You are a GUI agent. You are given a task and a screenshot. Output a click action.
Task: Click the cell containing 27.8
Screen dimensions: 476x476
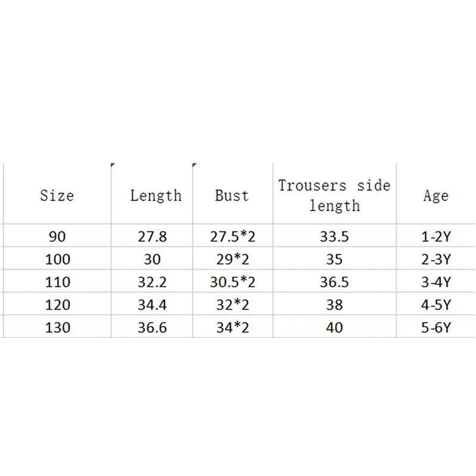click(x=152, y=236)
